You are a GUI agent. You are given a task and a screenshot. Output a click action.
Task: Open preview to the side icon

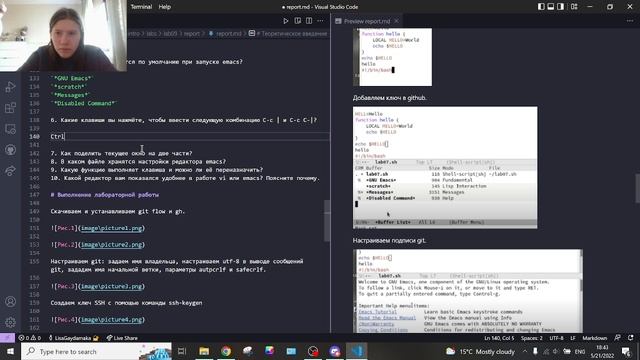[298, 21]
